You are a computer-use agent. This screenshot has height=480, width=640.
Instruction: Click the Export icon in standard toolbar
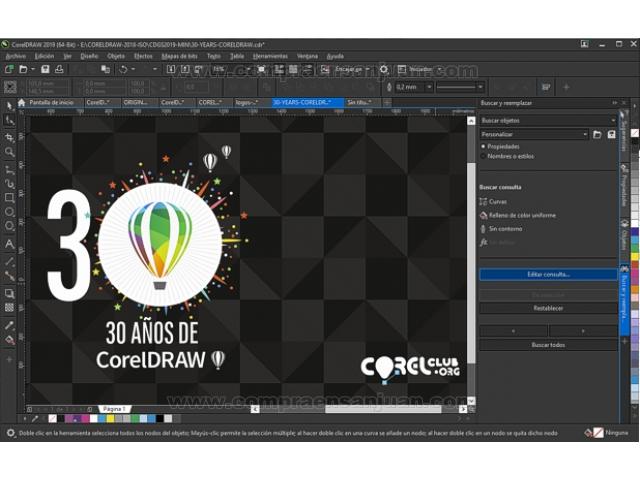point(185,69)
